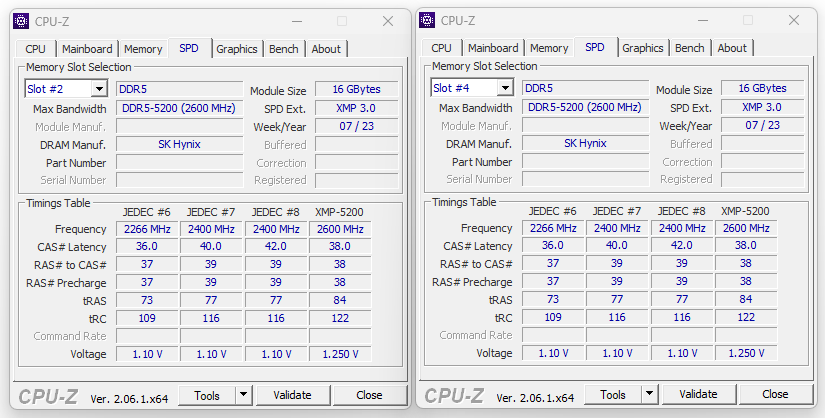The height and width of the screenshot is (418, 825).
Task: Switch to CPU tab in left window
Action: tap(35, 49)
